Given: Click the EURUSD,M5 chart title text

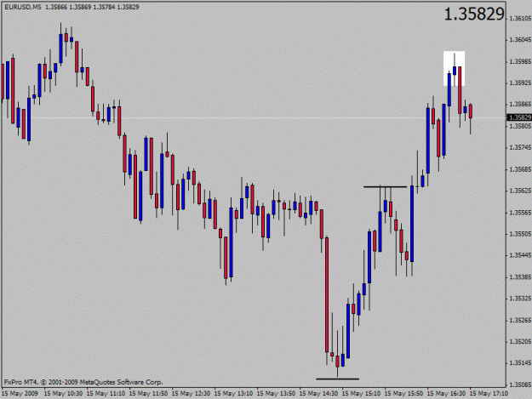Looking at the screenshot, I should [23, 7].
